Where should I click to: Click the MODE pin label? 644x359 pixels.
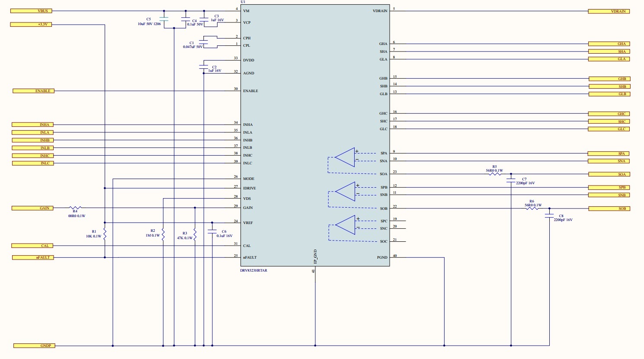click(x=249, y=179)
